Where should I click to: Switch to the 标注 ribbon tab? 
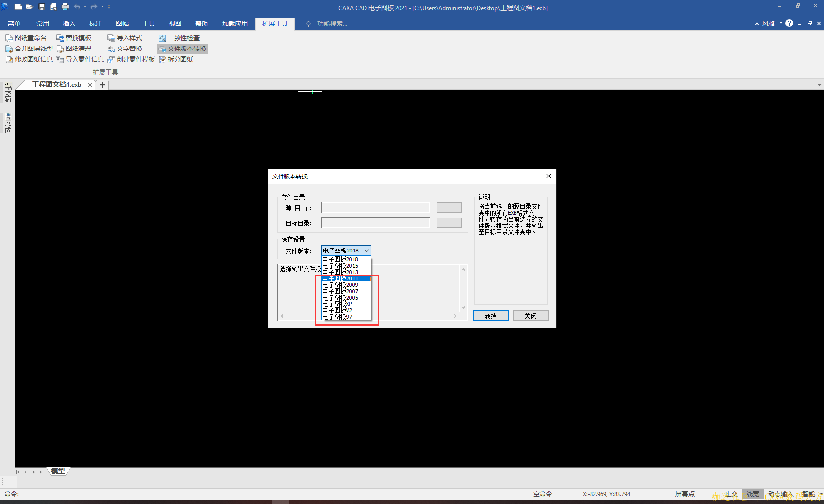96,24
